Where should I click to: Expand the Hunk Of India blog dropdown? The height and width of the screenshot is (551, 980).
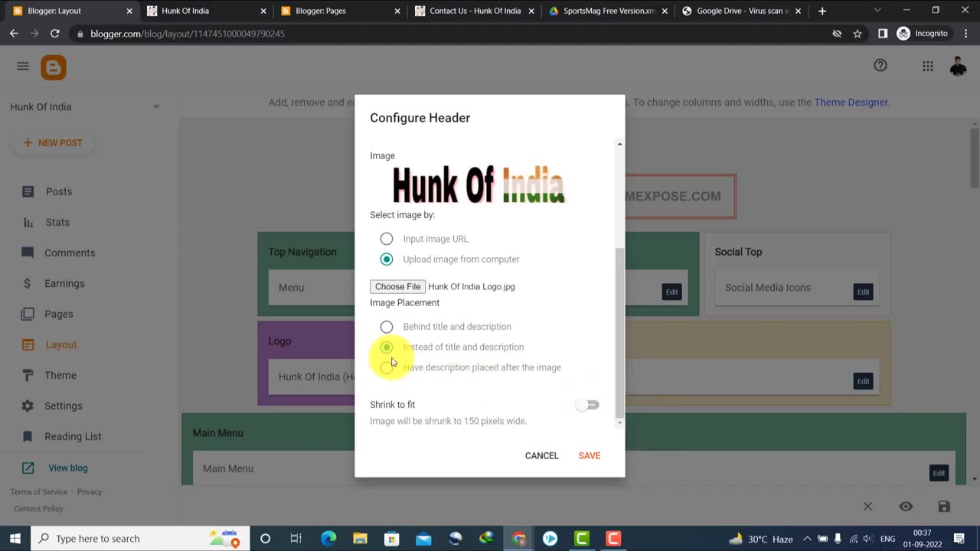156,106
